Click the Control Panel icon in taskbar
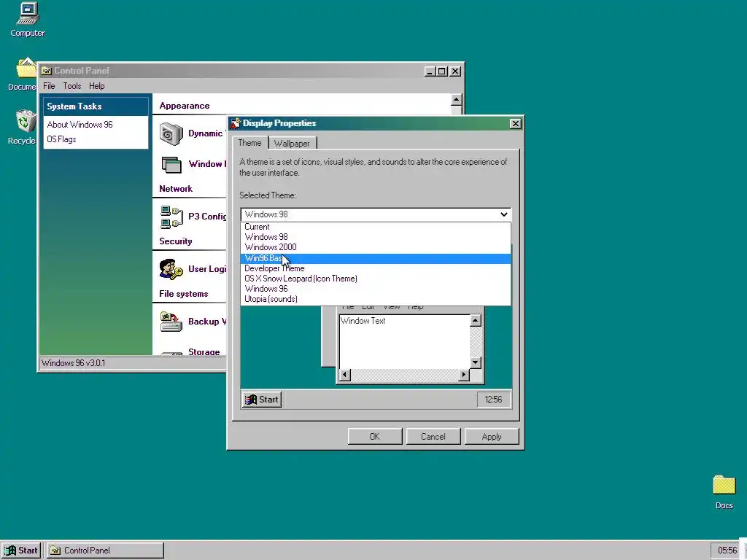 click(x=55, y=551)
